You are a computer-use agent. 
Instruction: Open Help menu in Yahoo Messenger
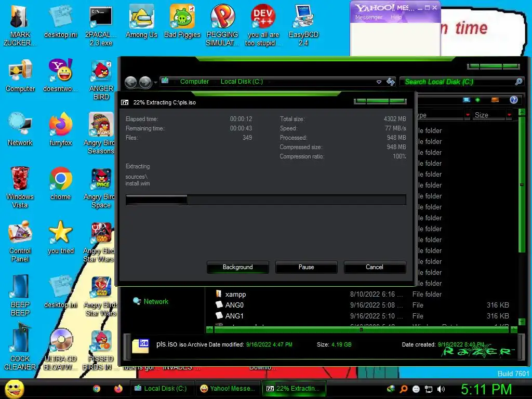click(396, 17)
